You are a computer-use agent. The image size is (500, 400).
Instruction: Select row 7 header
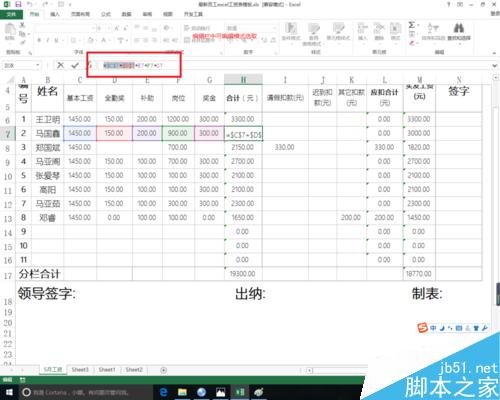click(8, 134)
